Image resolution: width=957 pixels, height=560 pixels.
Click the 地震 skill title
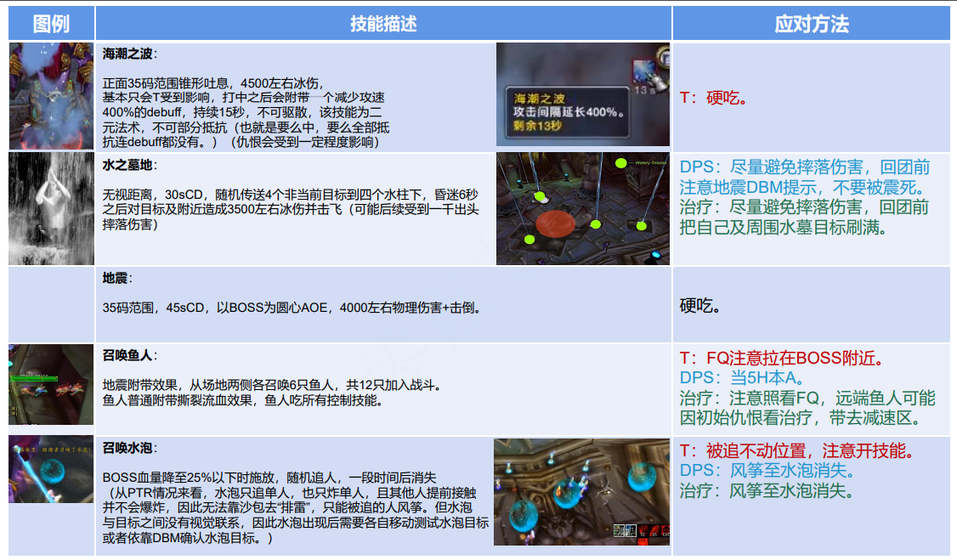point(117,279)
